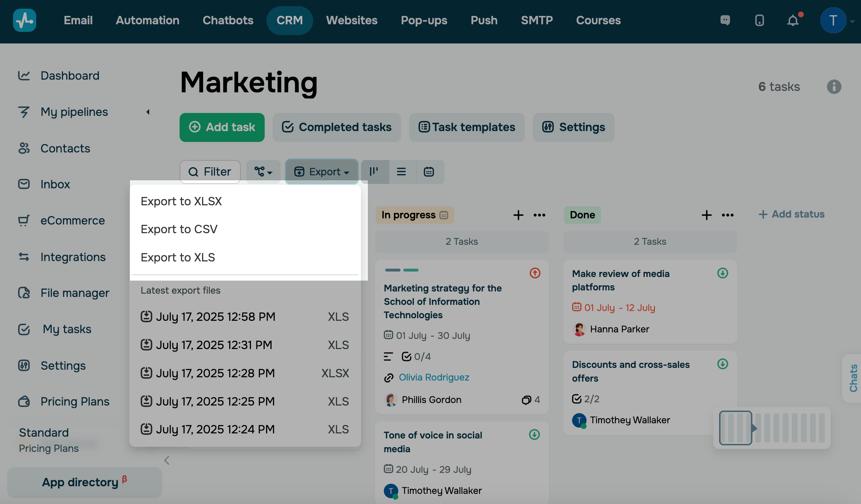Open the pipeline structure dropdown next to Filter

(263, 172)
